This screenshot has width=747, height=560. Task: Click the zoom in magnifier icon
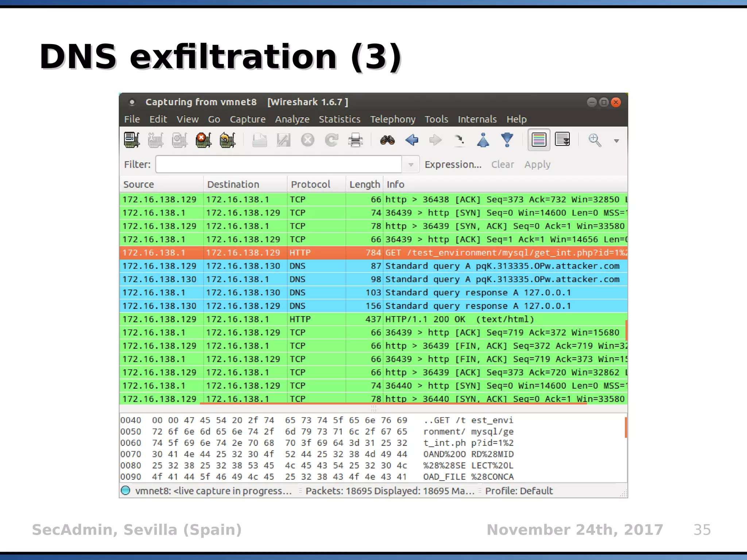pos(595,140)
